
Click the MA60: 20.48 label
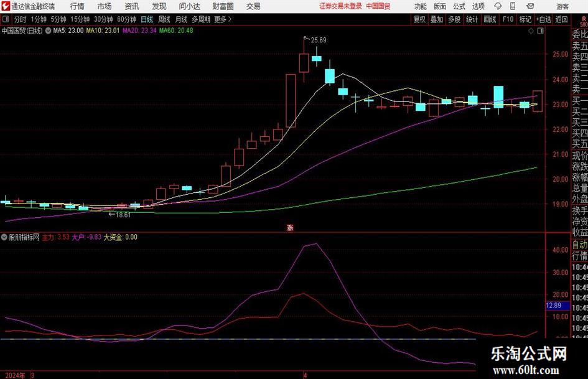point(176,30)
